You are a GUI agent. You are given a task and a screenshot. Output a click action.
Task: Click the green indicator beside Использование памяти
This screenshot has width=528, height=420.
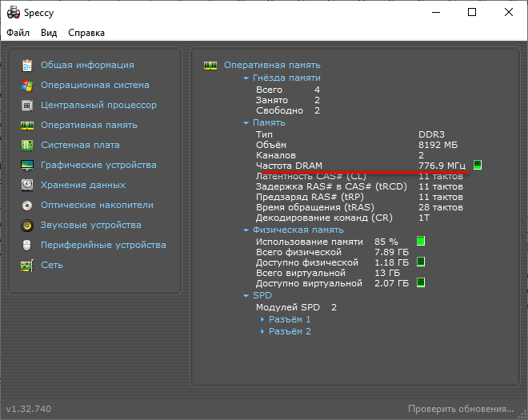point(421,241)
